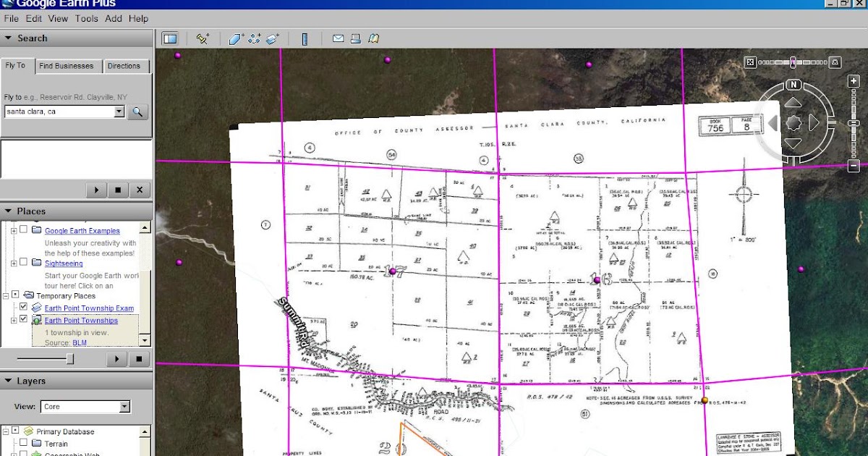Click the tilt toward horizon icon

point(835,62)
